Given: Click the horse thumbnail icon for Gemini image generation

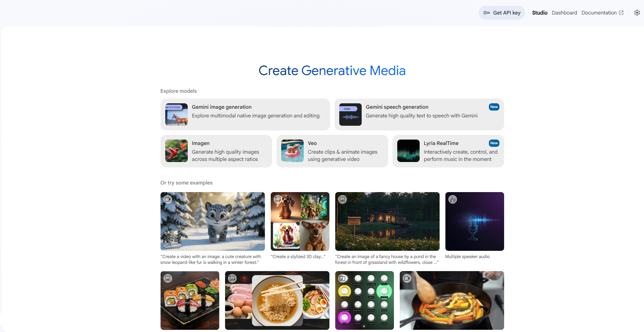Looking at the screenshot, I should pos(176,115).
